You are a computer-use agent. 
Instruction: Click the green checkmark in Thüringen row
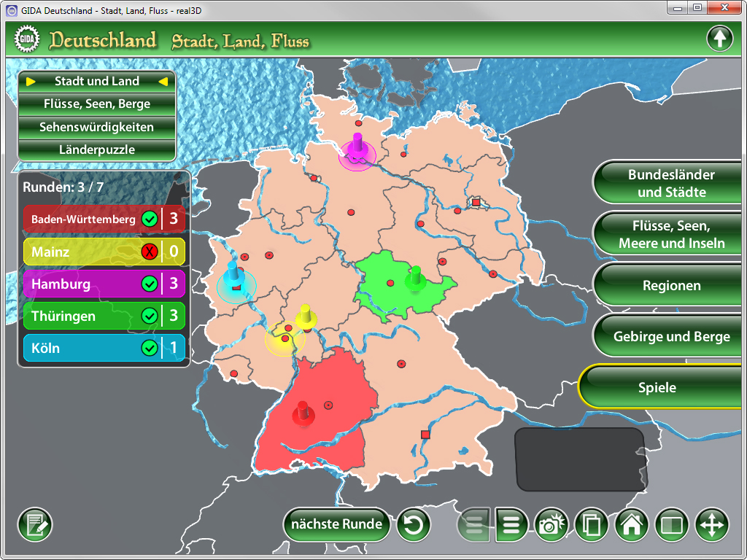(x=150, y=316)
